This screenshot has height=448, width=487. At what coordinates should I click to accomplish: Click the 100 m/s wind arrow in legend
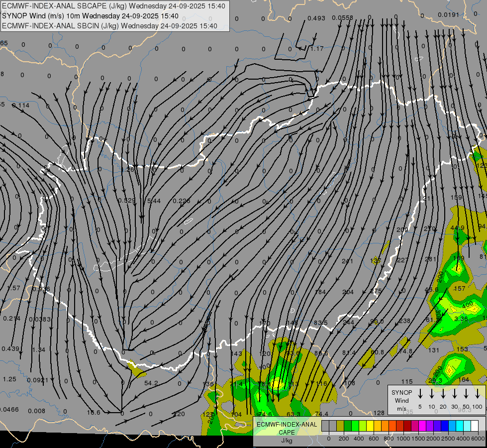tap(478, 394)
